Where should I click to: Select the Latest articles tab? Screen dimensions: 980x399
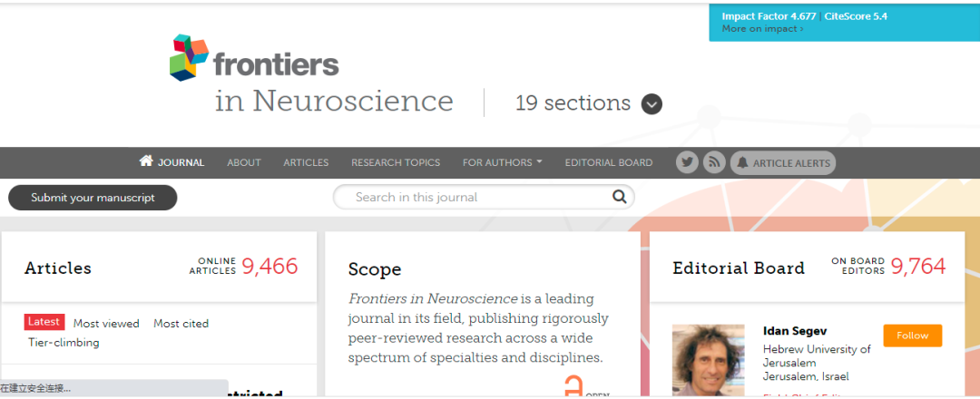pos(44,322)
